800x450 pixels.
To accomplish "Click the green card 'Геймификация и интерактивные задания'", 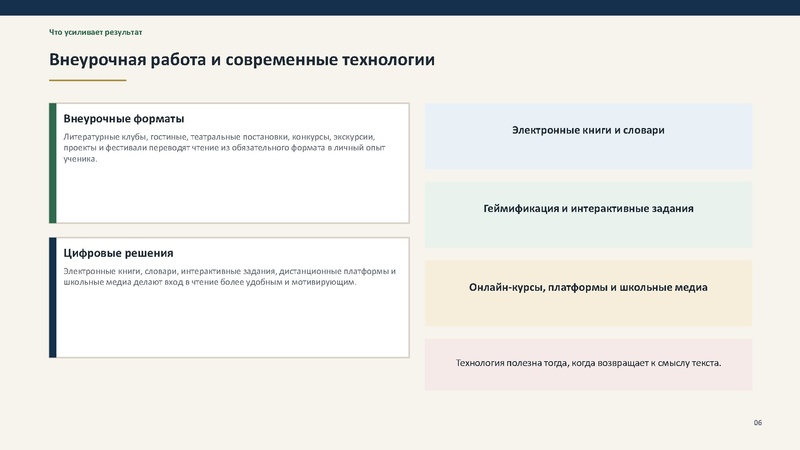I will pos(588,215).
